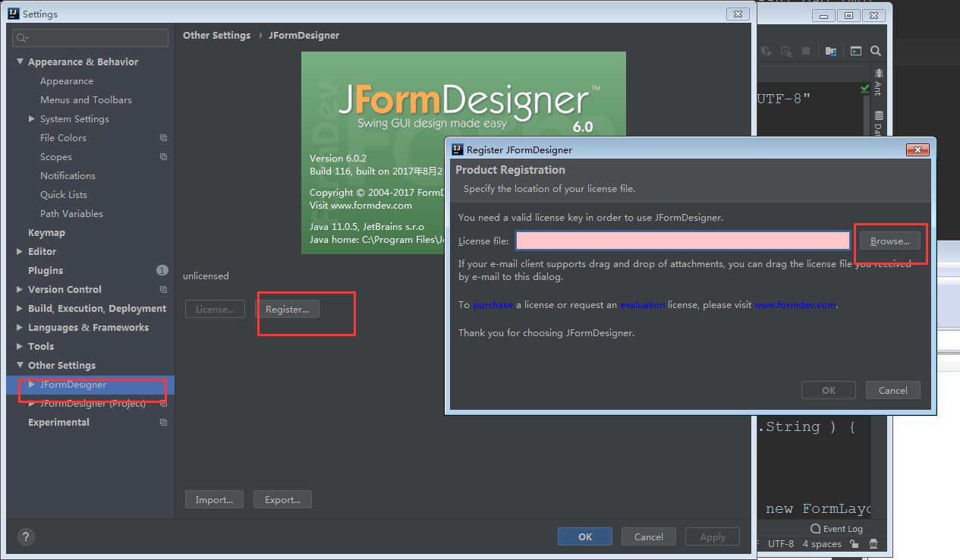Click the Hector inspections icon in status bar
960x560 pixels.
click(x=873, y=544)
